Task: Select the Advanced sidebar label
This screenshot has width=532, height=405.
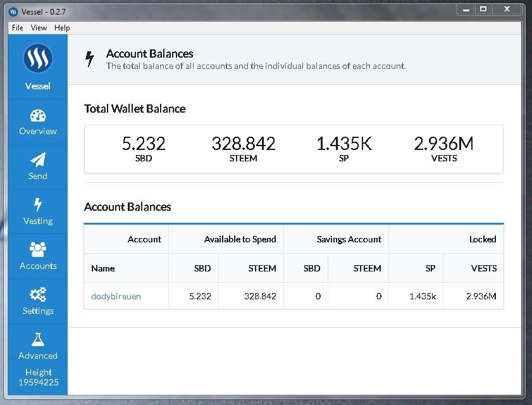Action: (38, 356)
